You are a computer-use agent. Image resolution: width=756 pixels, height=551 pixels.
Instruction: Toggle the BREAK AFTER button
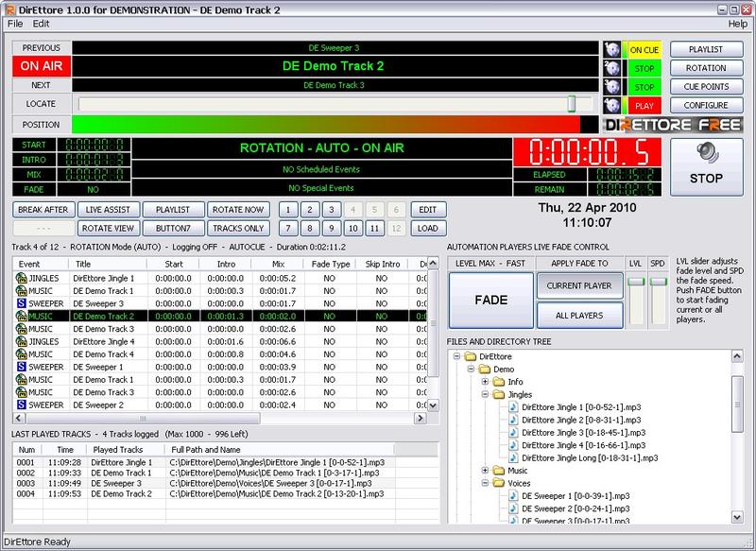pyautogui.click(x=43, y=210)
